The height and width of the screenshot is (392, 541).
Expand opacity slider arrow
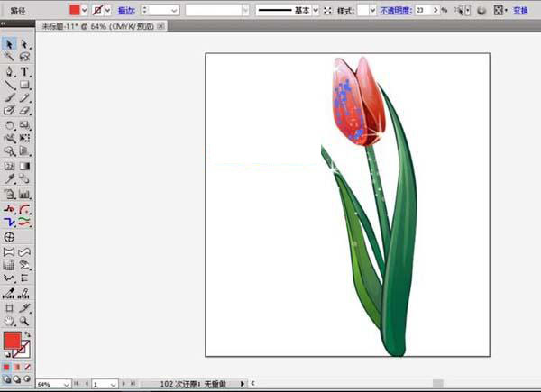point(436,10)
